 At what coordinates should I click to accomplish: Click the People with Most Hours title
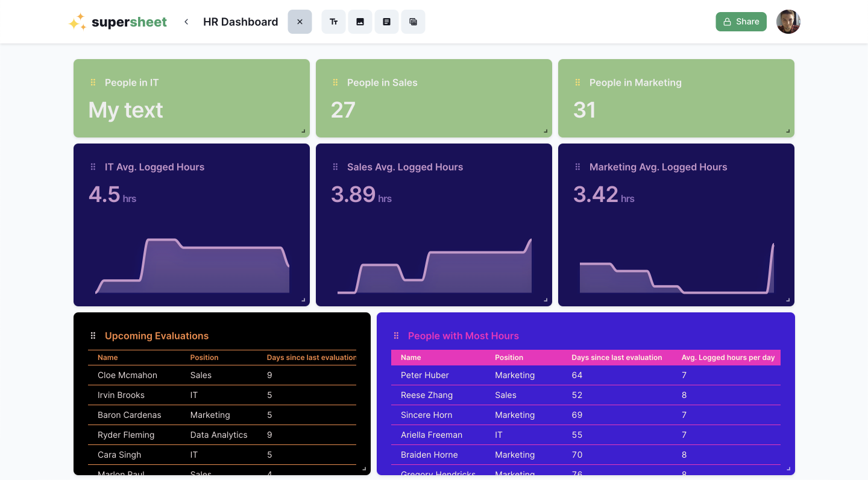[x=464, y=336]
